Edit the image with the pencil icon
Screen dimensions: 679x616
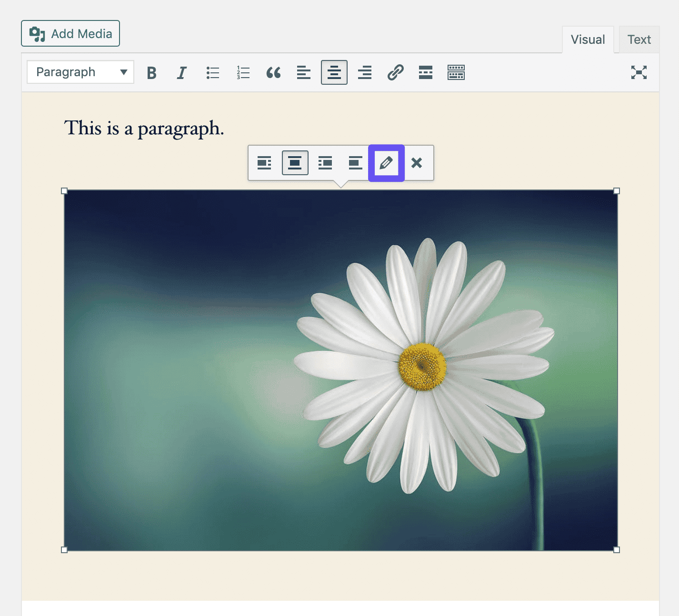point(386,163)
